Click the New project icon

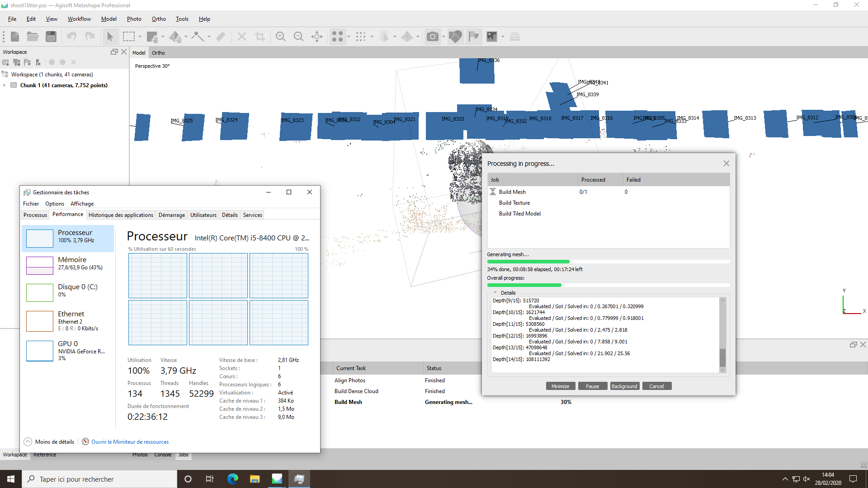pyautogui.click(x=15, y=37)
